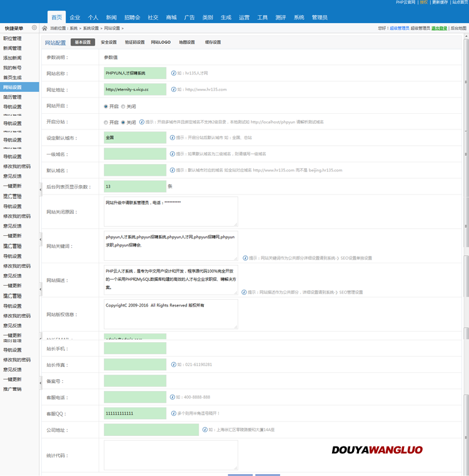469x476 pixels.
Task: Switch to 基本设置 tab
Action: point(83,42)
